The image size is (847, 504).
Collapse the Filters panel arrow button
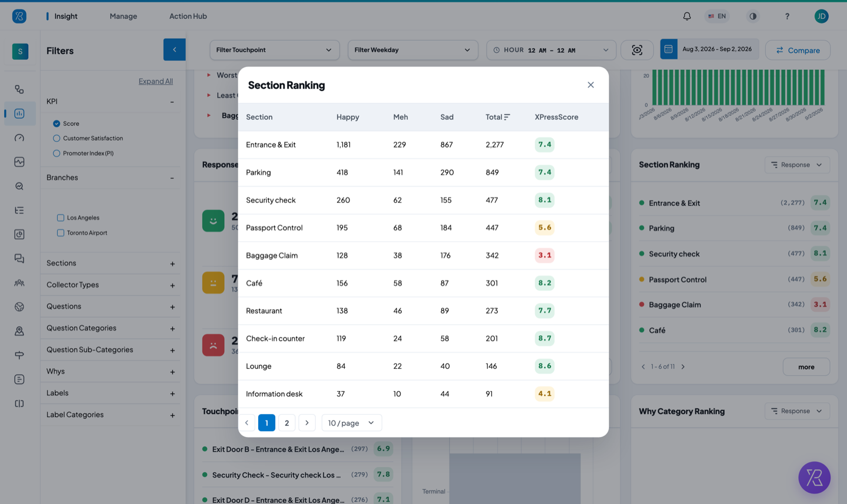click(174, 50)
